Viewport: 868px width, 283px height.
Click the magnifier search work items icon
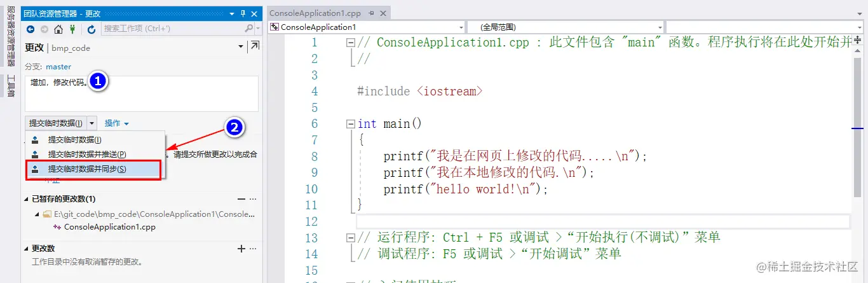click(x=248, y=29)
